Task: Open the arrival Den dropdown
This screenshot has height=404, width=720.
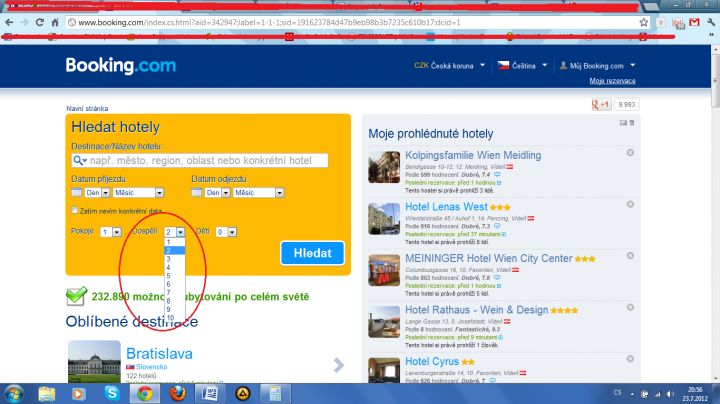Action: [97, 193]
